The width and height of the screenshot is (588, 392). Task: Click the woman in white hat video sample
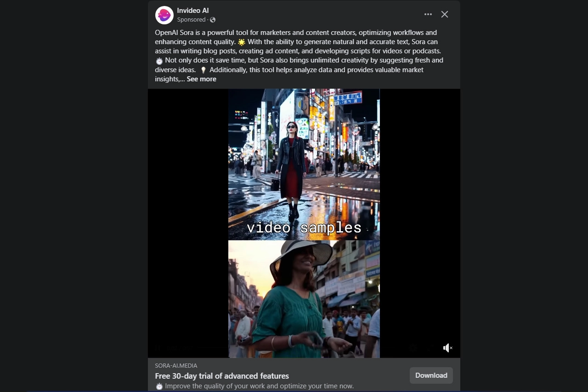294,299
